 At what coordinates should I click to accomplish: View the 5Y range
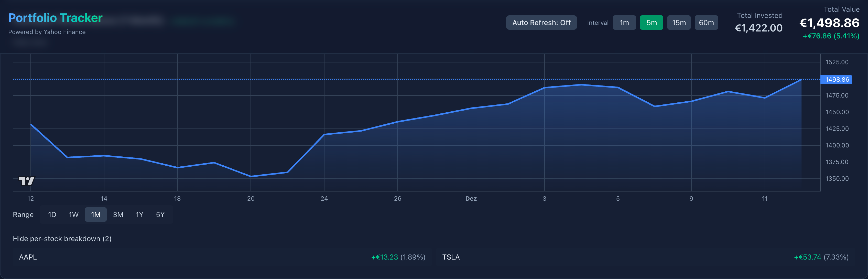coord(160,214)
